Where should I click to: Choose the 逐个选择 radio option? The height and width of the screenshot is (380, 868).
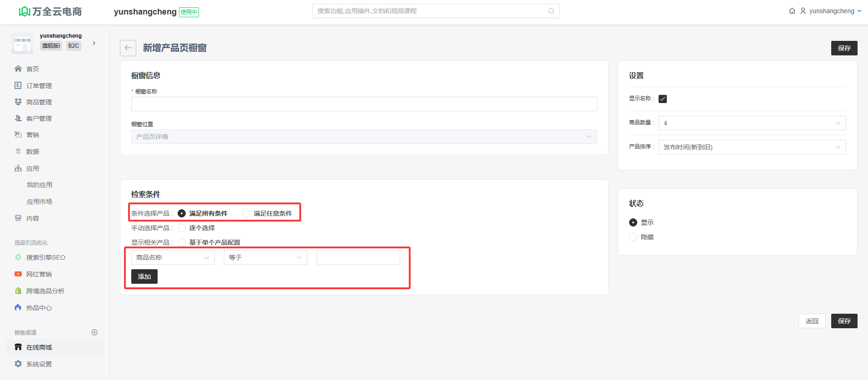click(x=182, y=228)
